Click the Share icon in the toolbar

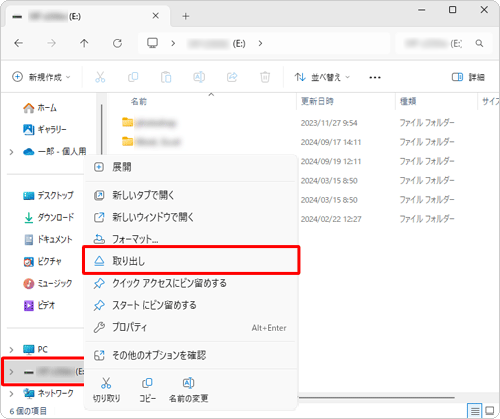coord(232,77)
